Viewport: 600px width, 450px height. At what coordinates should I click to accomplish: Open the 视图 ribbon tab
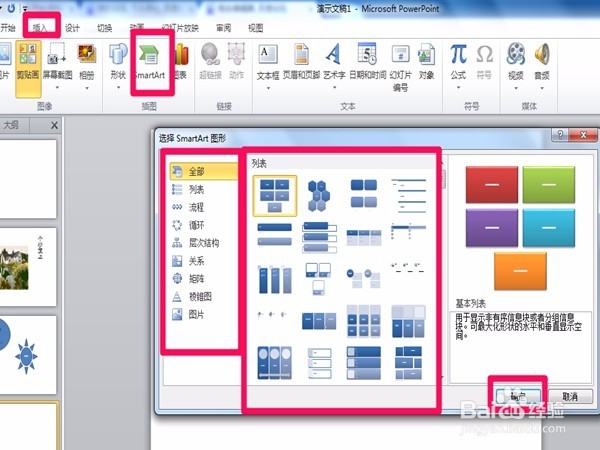coord(255,28)
